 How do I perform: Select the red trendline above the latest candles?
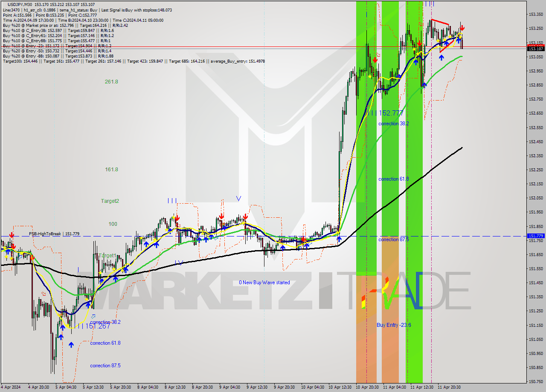coord(440,22)
